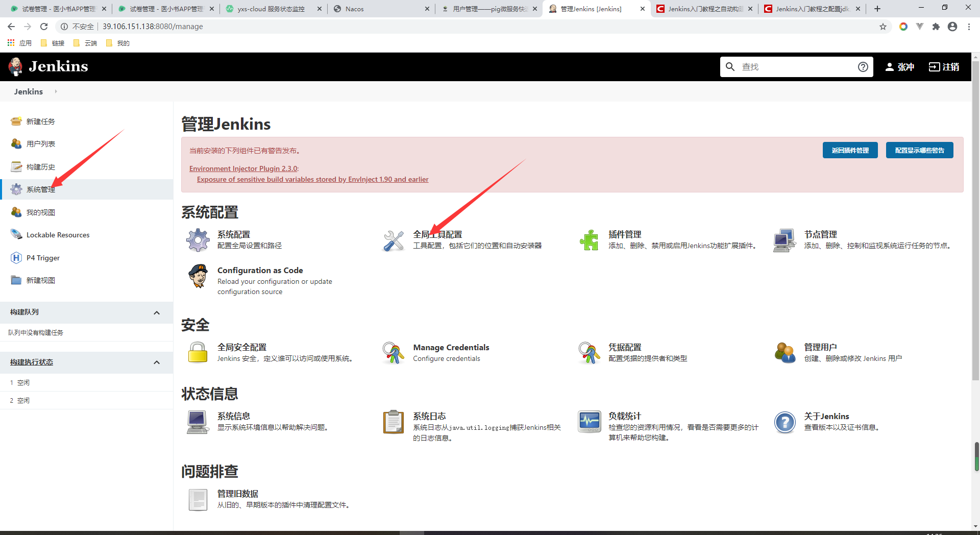Open the 链接 bookmarks folder
This screenshot has width=980, height=535.
pos(53,43)
